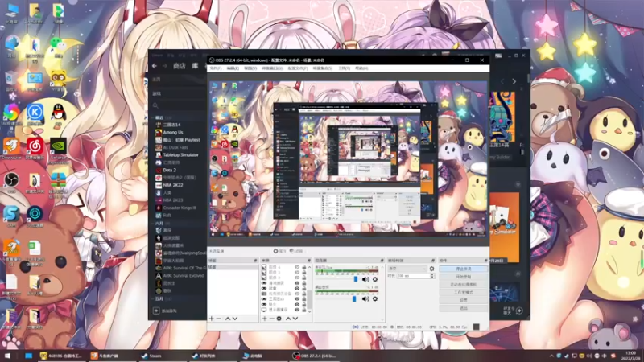Screen dimensions: 644x362
Task: Remove the selected scene with minus icon
Action: click(x=218, y=319)
